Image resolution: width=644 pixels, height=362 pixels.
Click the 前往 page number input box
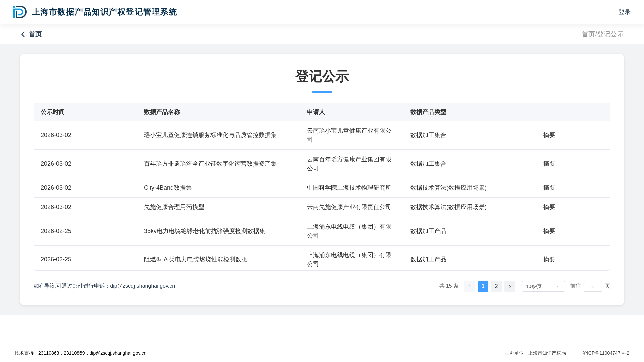point(593,286)
